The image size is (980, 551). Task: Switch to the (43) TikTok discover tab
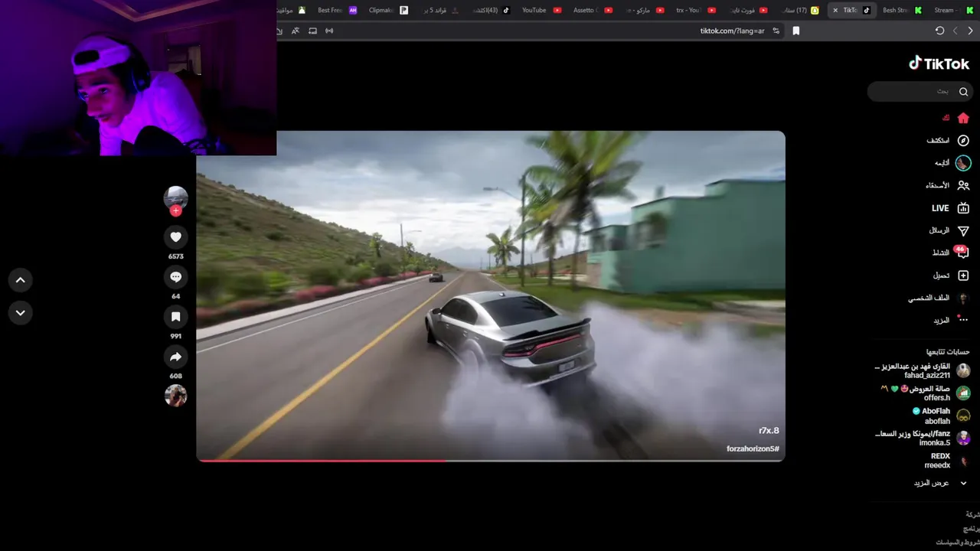(x=491, y=10)
